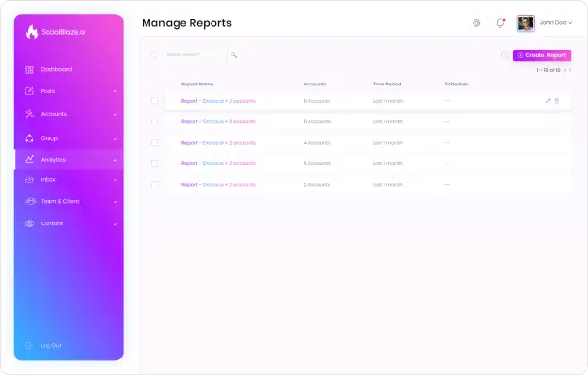This screenshot has width=588, height=375.
Task: Tick the checkbox for the first report row
Action: (154, 101)
